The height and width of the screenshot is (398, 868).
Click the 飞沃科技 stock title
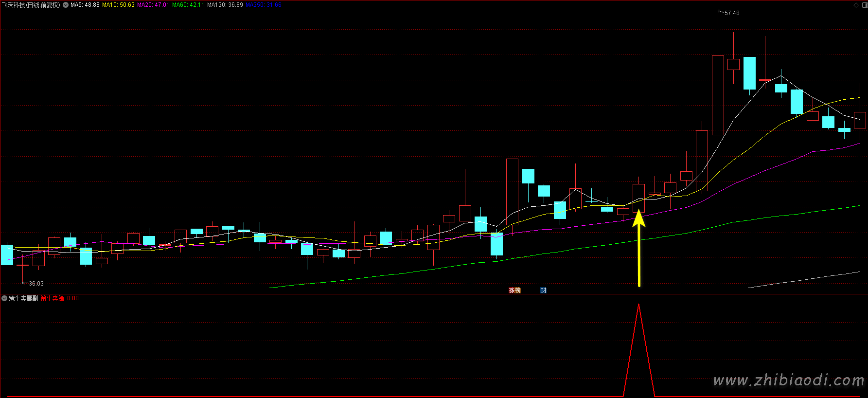click(x=31, y=5)
